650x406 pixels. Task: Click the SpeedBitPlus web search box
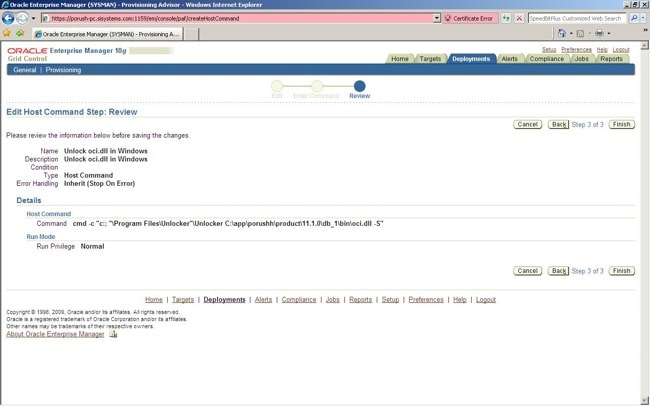point(577,19)
